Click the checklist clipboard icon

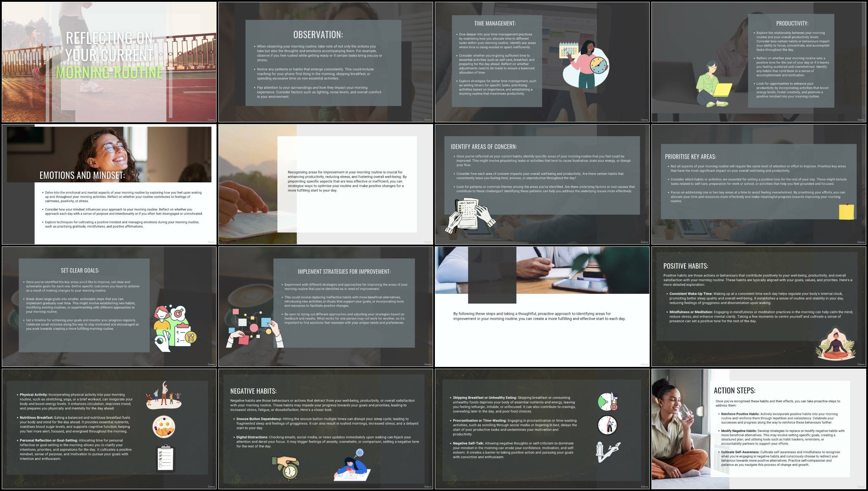[166, 458]
